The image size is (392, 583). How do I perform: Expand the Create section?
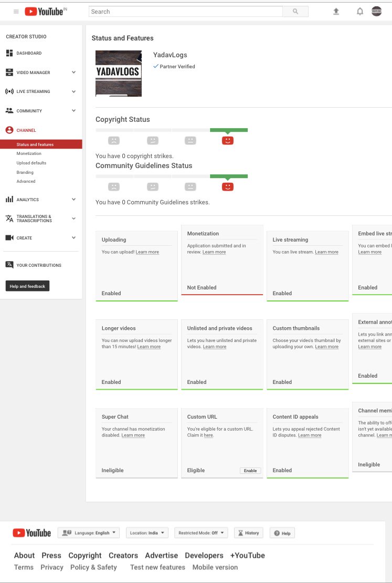coord(73,238)
